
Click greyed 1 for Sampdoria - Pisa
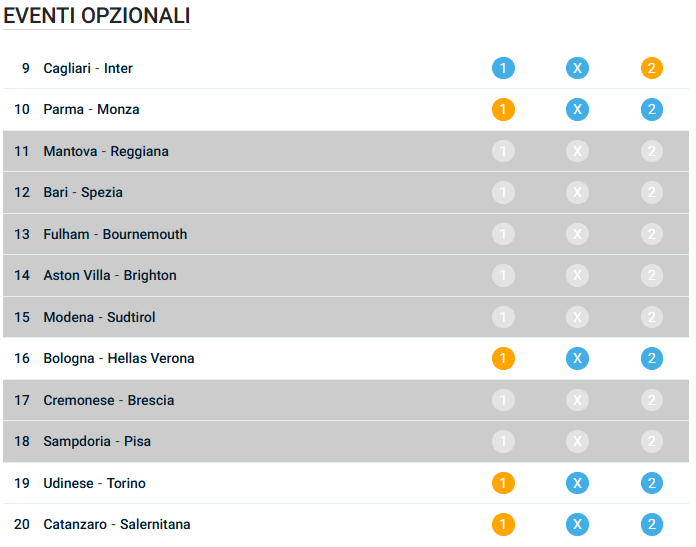pos(503,441)
